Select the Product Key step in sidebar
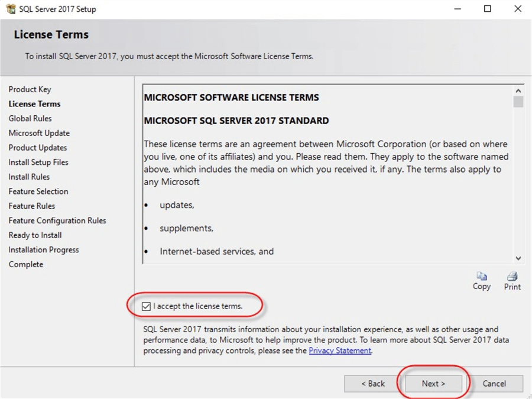Image resolution: width=532 pixels, height=399 pixels. [30, 89]
